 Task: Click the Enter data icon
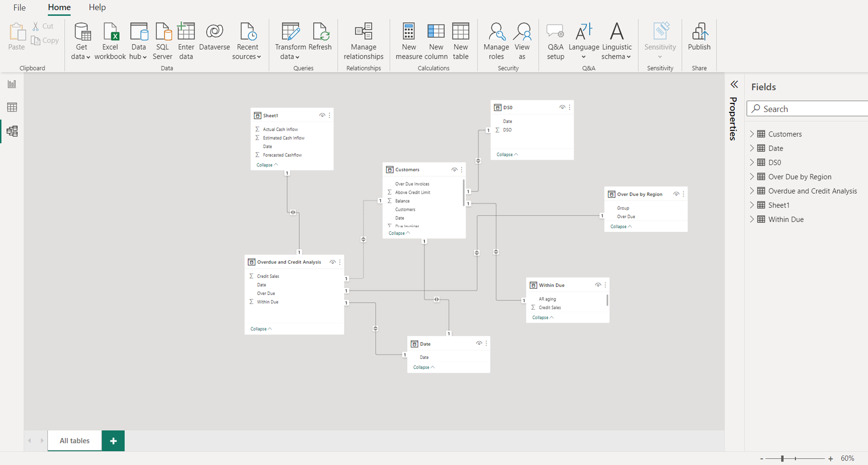[x=186, y=32]
